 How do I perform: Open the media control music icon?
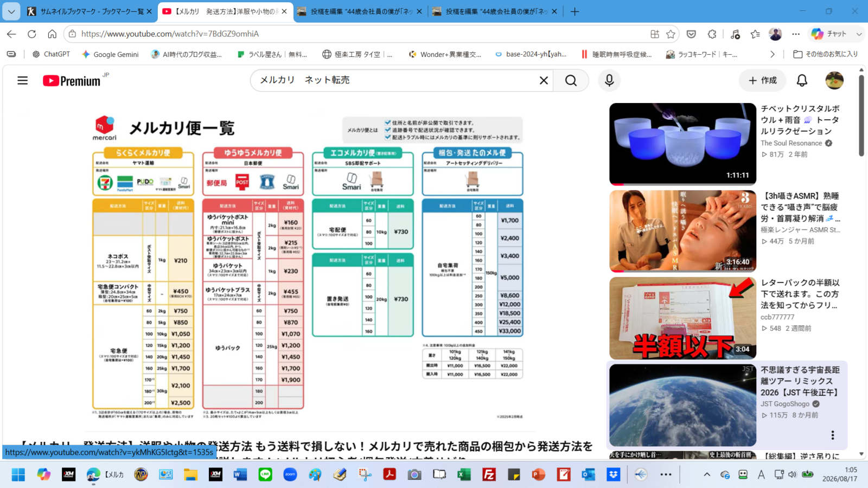pyautogui.click(x=735, y=34)
